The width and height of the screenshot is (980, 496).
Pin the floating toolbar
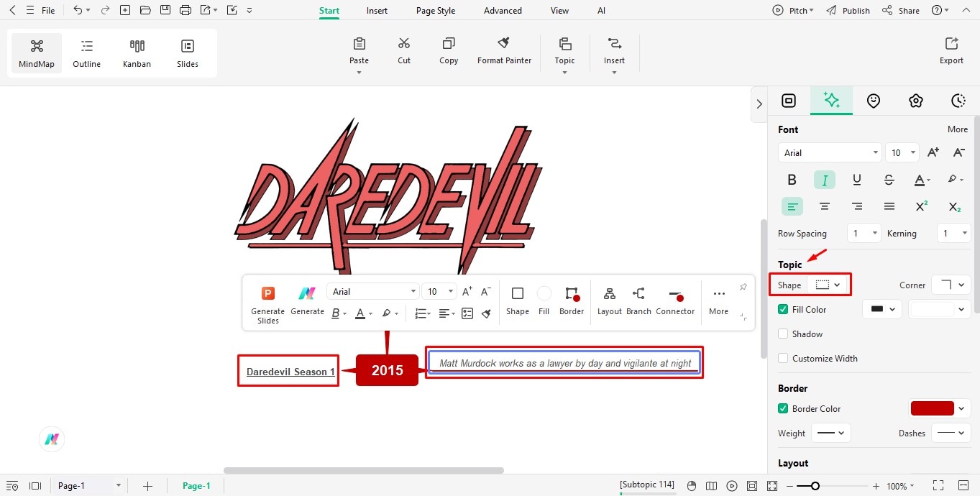point(743,288)
